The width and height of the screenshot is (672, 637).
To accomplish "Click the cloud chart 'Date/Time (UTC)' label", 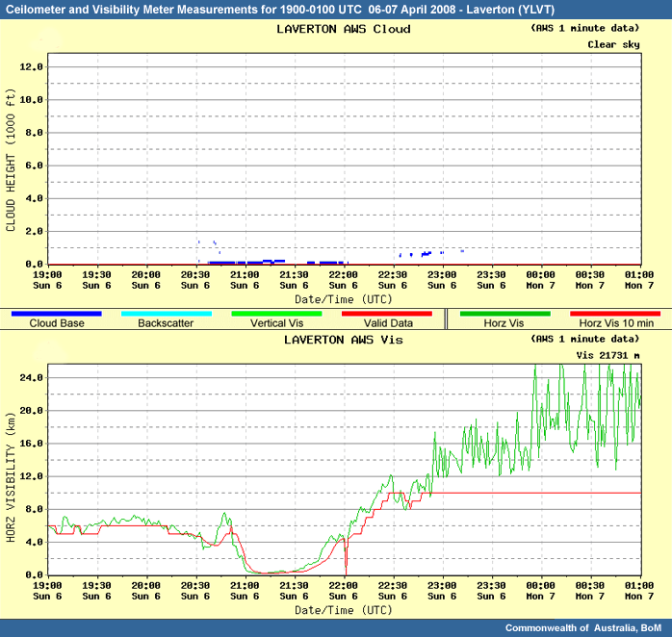I will coord(344,299).
